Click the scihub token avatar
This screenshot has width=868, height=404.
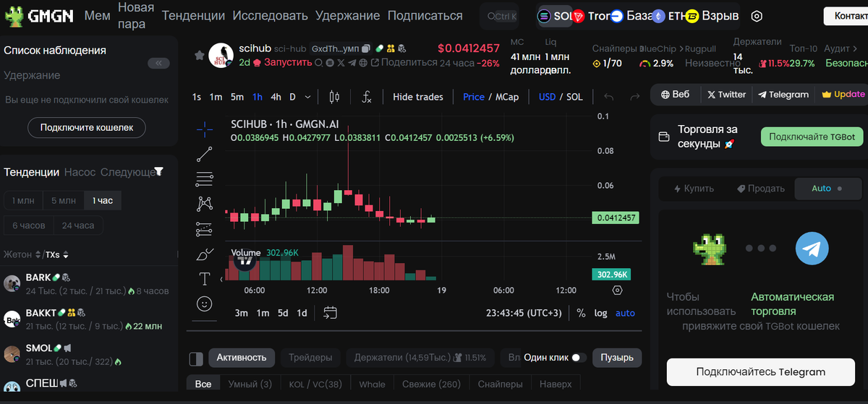tap(221, 56)
